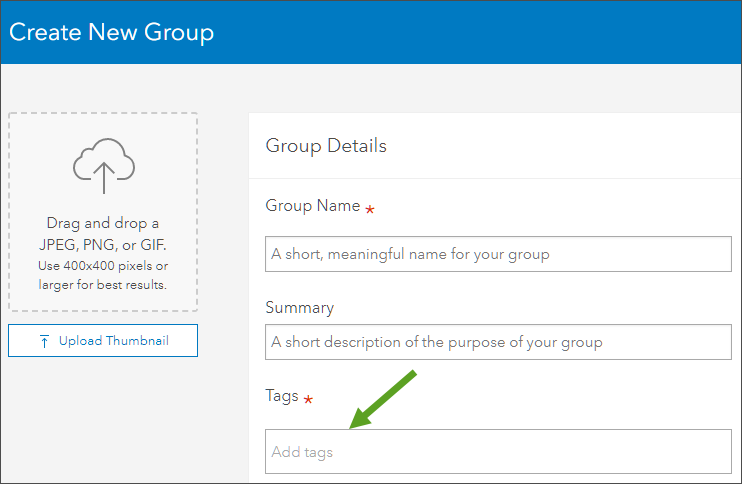The image size is (742, 484).
Task: Click the Tags field label
Action: (282, 396)
